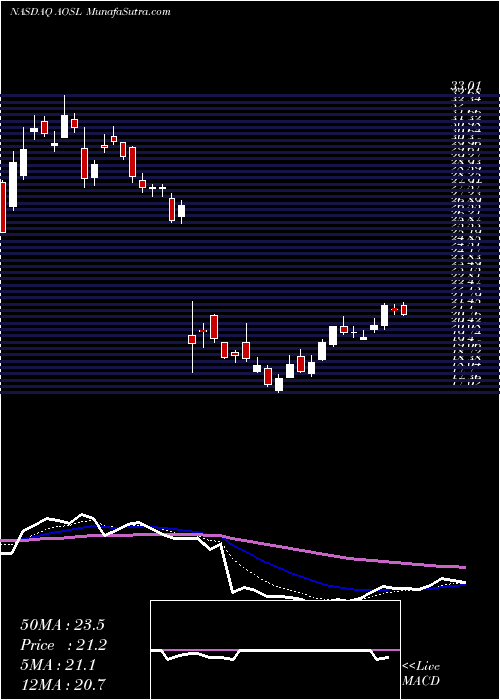Screen dimensions: 500x700
Task: Click the 50MA : 23.5 value
Action: (64, 625)
